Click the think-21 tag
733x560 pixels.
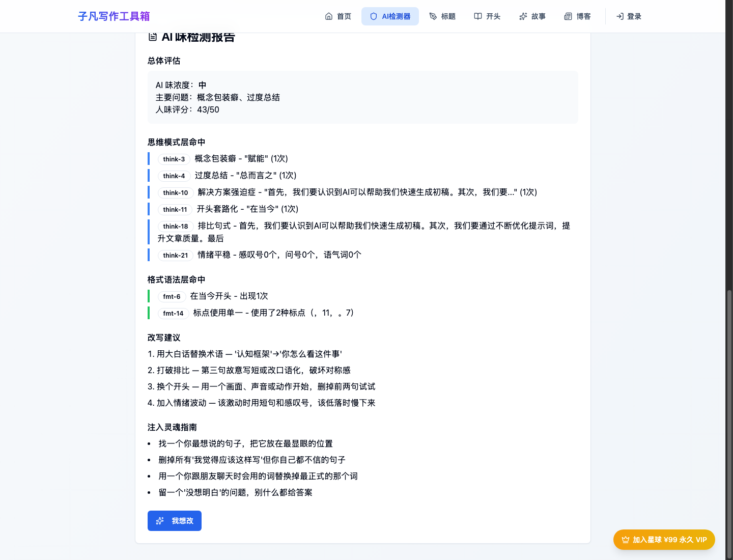tap(176, 256)
